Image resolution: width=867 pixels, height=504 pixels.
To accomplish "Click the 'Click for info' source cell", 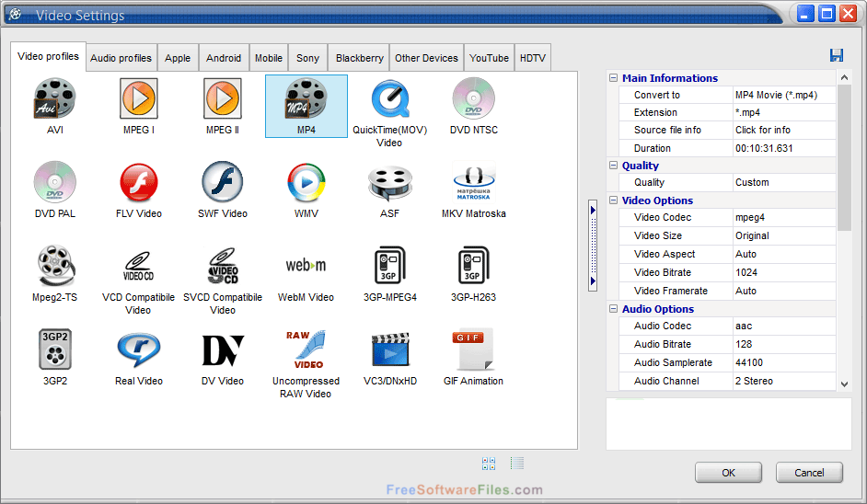I will point(784,130).
